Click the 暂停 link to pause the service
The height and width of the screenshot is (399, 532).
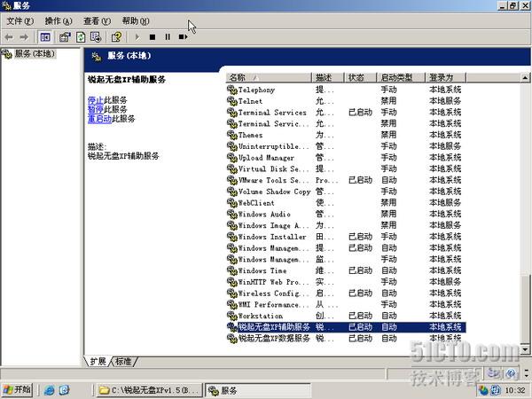(x=96, y=109)
